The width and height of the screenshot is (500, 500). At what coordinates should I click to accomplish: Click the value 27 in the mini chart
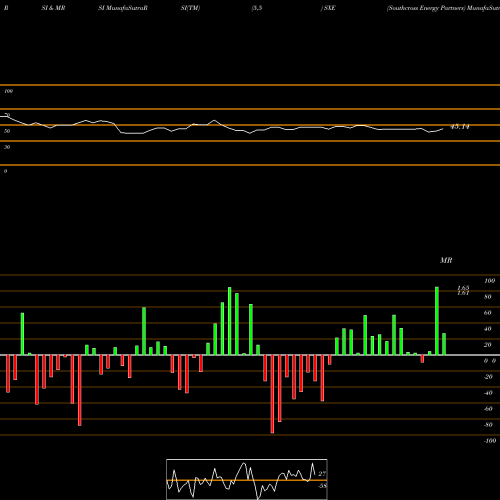[322, 474]
